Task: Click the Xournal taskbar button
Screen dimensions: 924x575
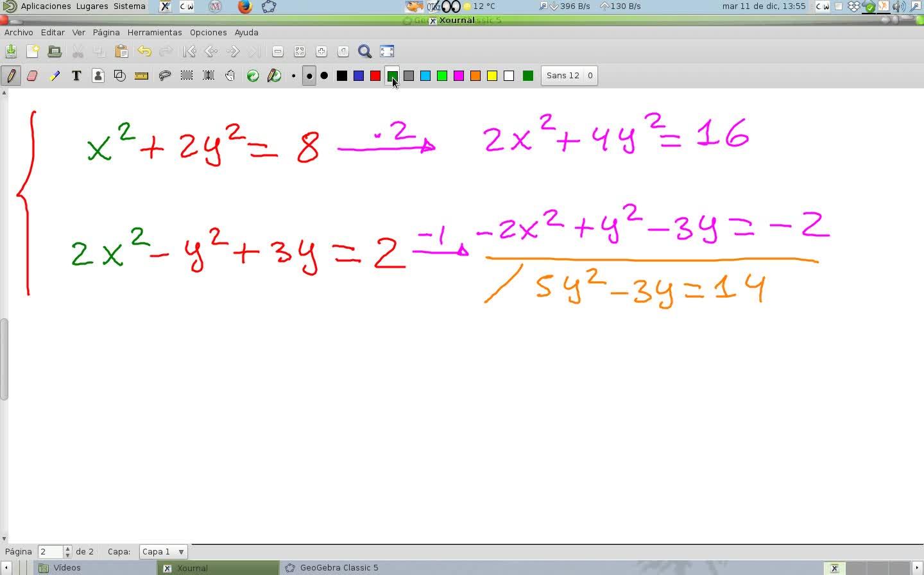Action: click(x=218, y=568)
